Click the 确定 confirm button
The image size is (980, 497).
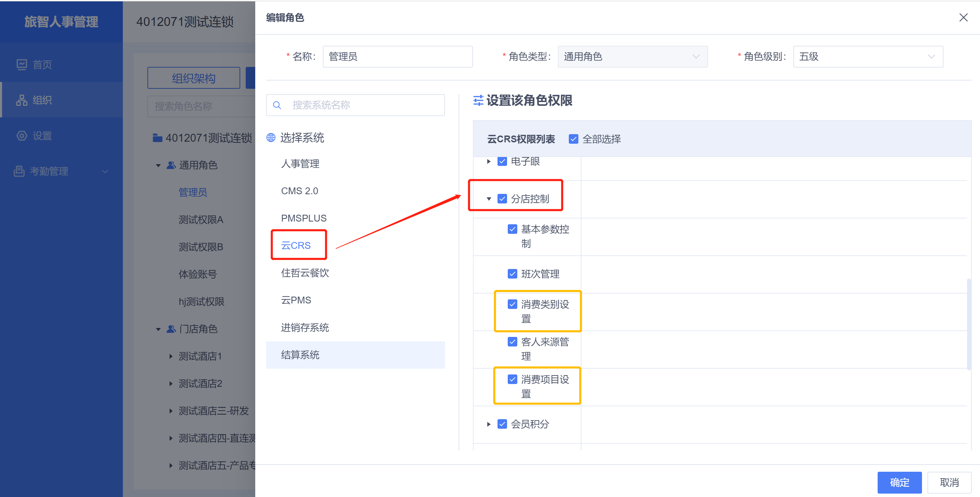[899, 482]
